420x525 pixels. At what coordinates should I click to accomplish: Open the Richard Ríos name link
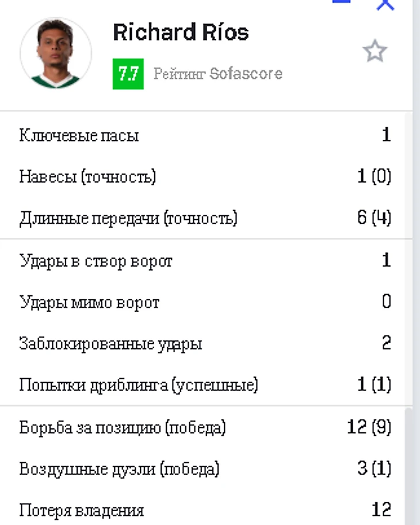(181, 32)
